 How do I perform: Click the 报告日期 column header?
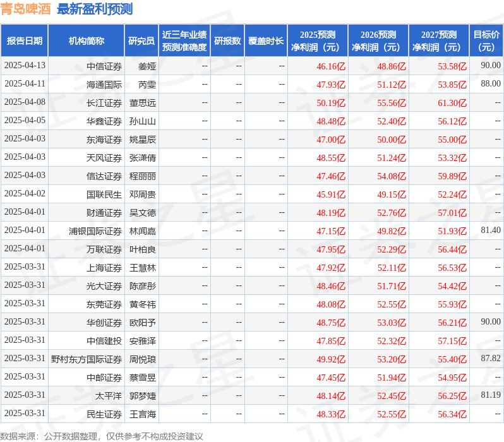[x=25, y=41]
